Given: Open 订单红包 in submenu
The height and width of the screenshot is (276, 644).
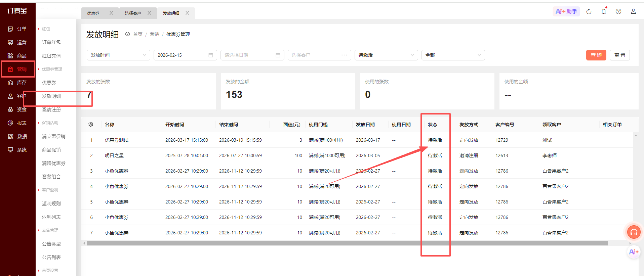Looking at the screenshot, I should coord(51,42).
